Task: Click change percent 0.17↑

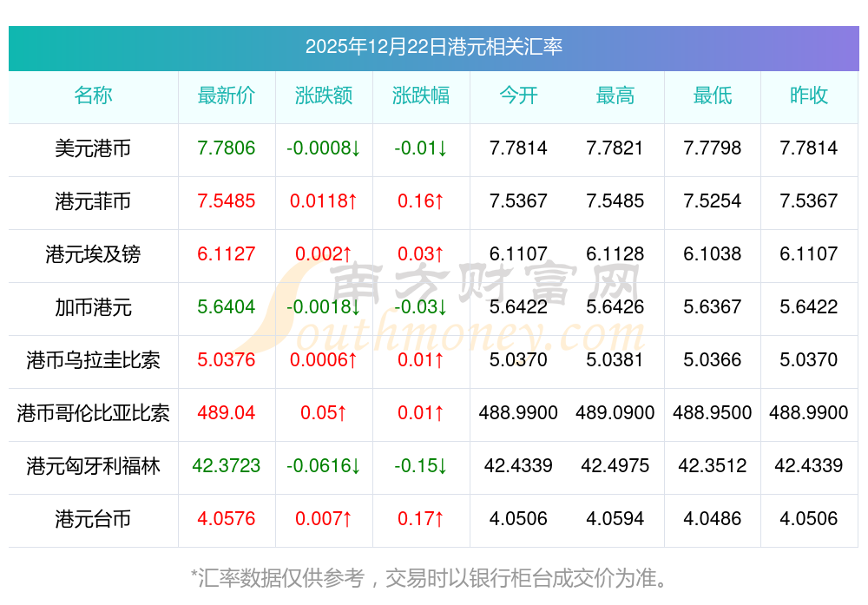Action: [x=421, y=519]
